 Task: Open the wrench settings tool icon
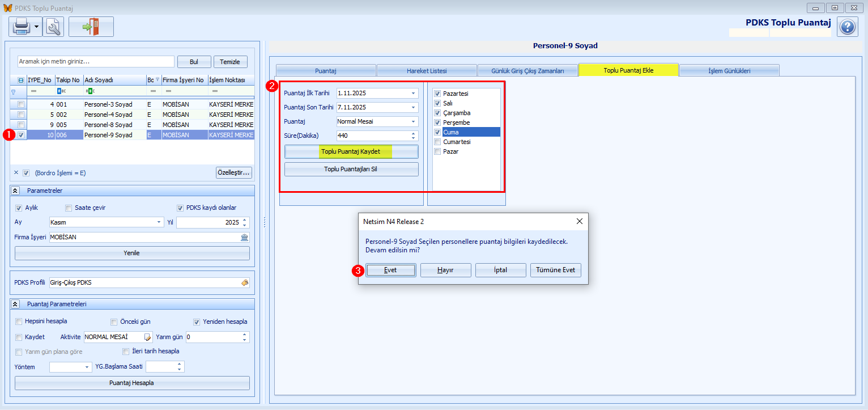pyautogui.click(x=53, y=27)
